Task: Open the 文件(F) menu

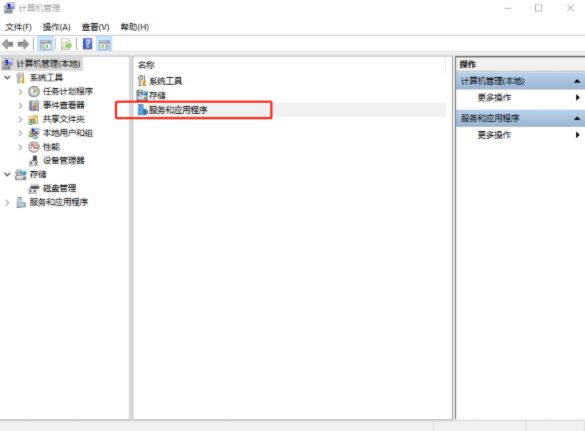Action: (x=18, y=27)
